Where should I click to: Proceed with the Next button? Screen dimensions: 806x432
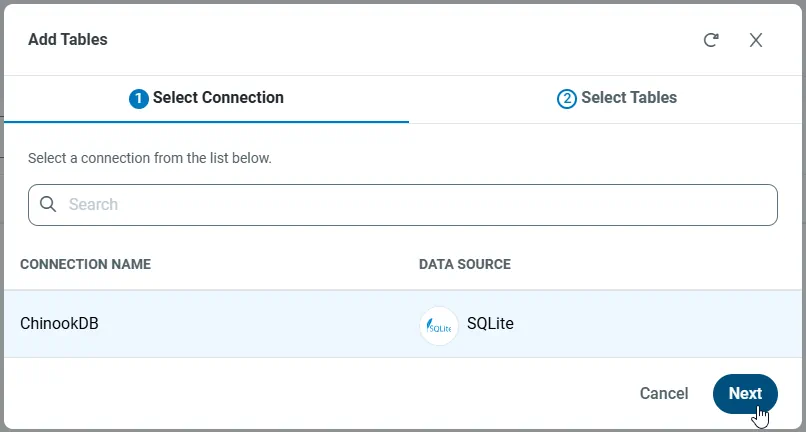[744, 393]
